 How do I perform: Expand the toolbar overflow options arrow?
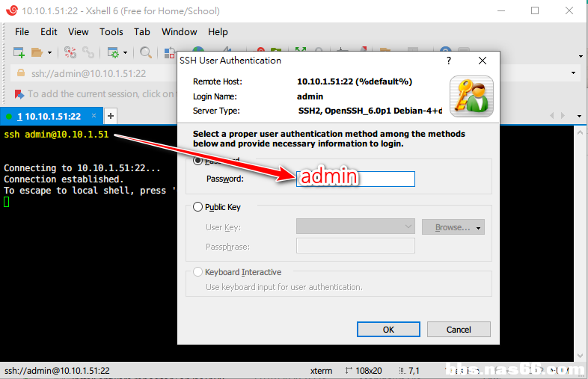(x=581, y=56)
